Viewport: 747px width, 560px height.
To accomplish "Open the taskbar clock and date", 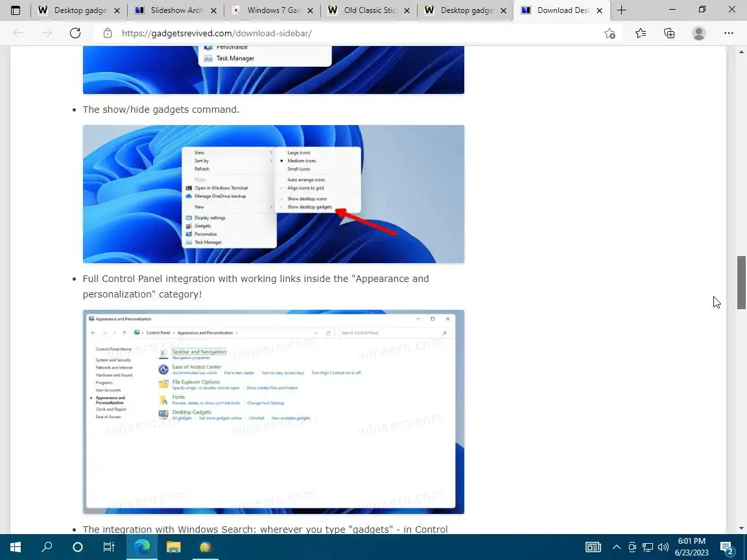I will 692,546.
